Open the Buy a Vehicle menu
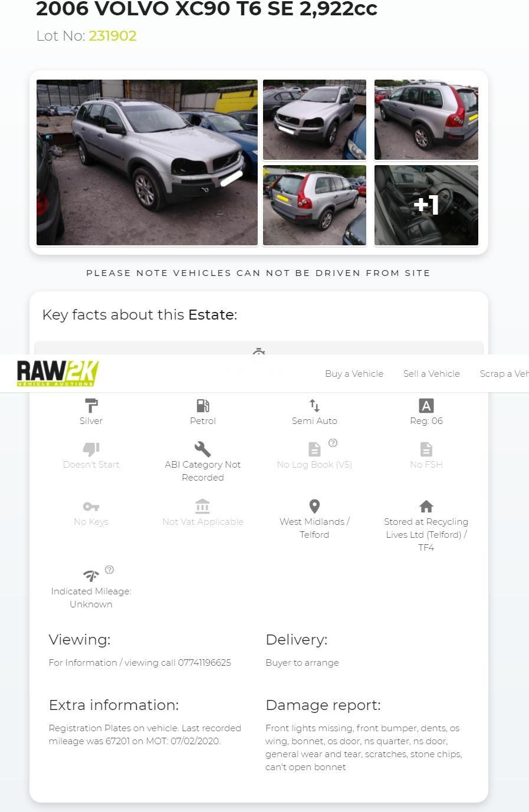This screenshot has width=529, height=812. pyautogui.click(x=354, y=374)
